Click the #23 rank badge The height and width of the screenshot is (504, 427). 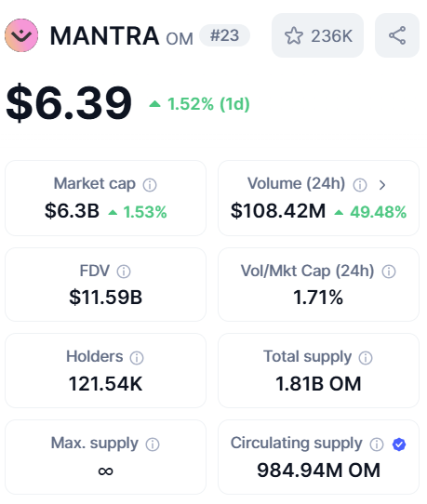(x=224, y=35)
